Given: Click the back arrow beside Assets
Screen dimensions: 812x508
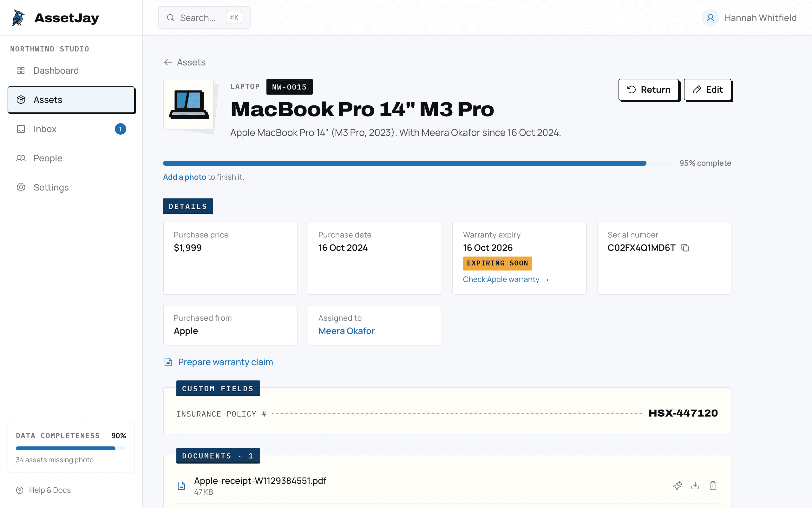Looking at the screenshot, I should 168,62.
